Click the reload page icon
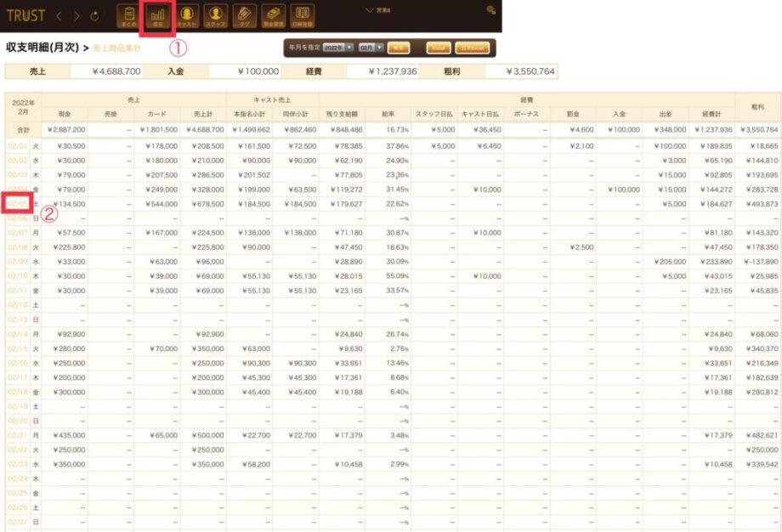Image resolution: width=782 pixels, height=532 pixels. pos(93,15)
